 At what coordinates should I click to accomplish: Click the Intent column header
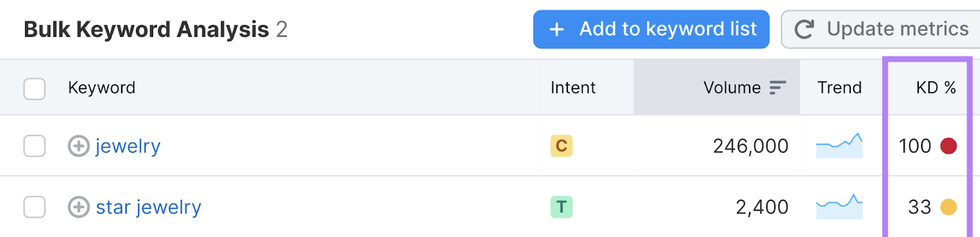coord(573,88)
